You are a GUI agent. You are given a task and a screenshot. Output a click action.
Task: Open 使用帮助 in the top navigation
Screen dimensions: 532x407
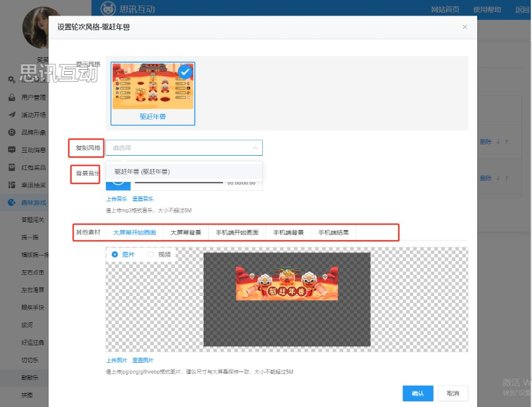(487, 9)
